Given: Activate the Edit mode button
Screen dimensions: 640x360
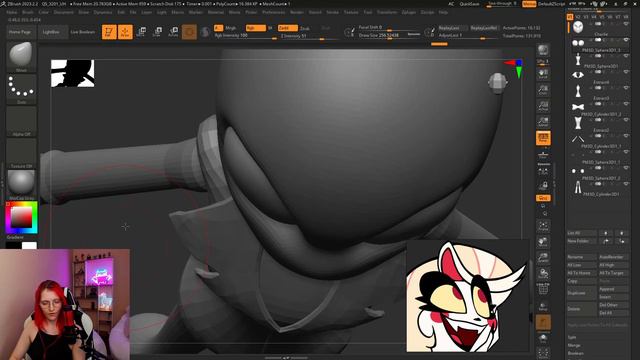Looking at the screenshot, I should 109,32.
